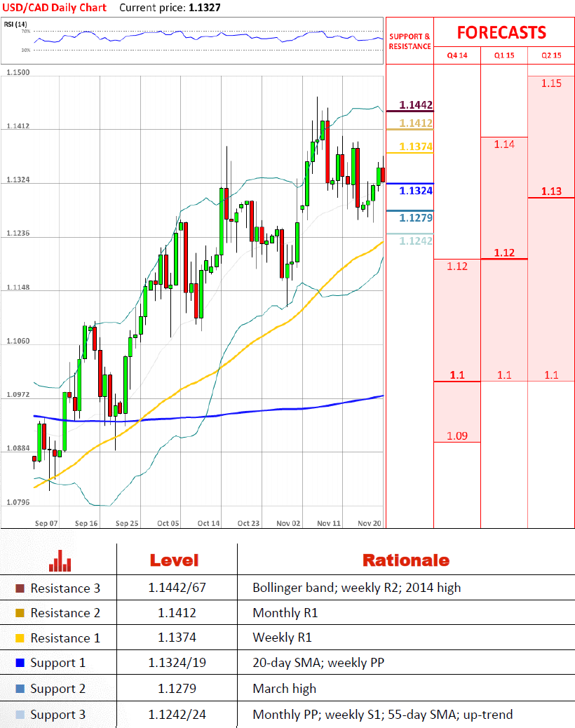Image resolution: width=575 pixels, height=728 pixels.
Task: Click the Nov 02 date axis label
Action: [x=288, y=523]
